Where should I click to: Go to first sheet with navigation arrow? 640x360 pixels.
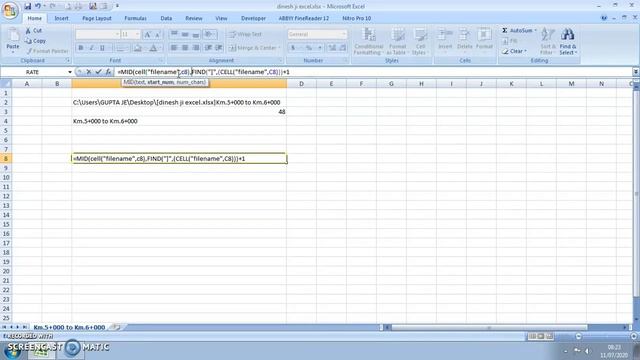click(4, 327)
